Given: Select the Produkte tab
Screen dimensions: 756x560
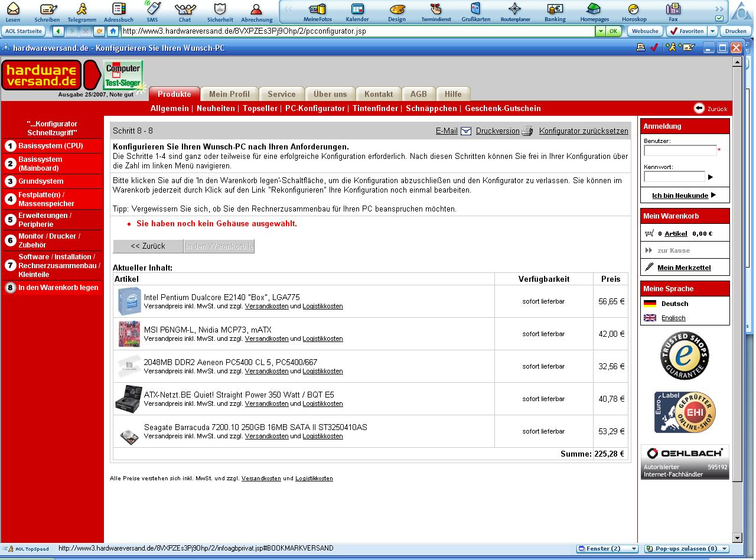Looking at the screenshot, I should tap(174, 94).
